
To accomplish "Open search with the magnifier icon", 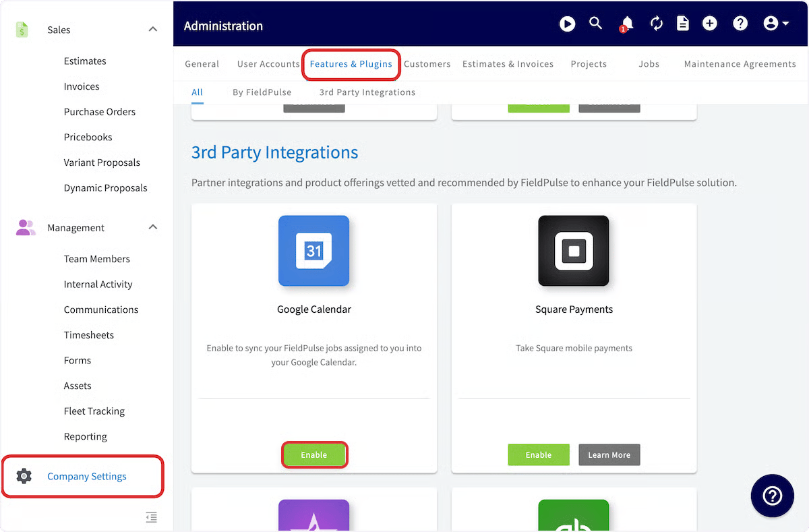I will 595,24.
